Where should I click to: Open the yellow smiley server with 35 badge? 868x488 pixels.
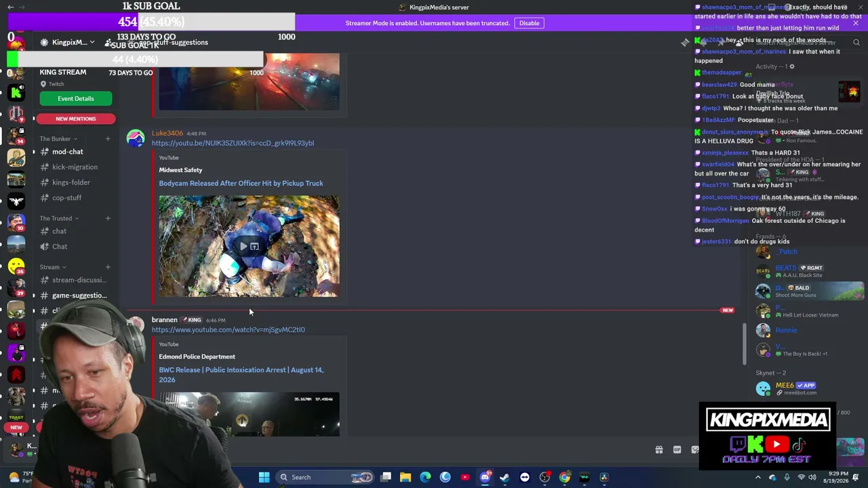[16, 267]
